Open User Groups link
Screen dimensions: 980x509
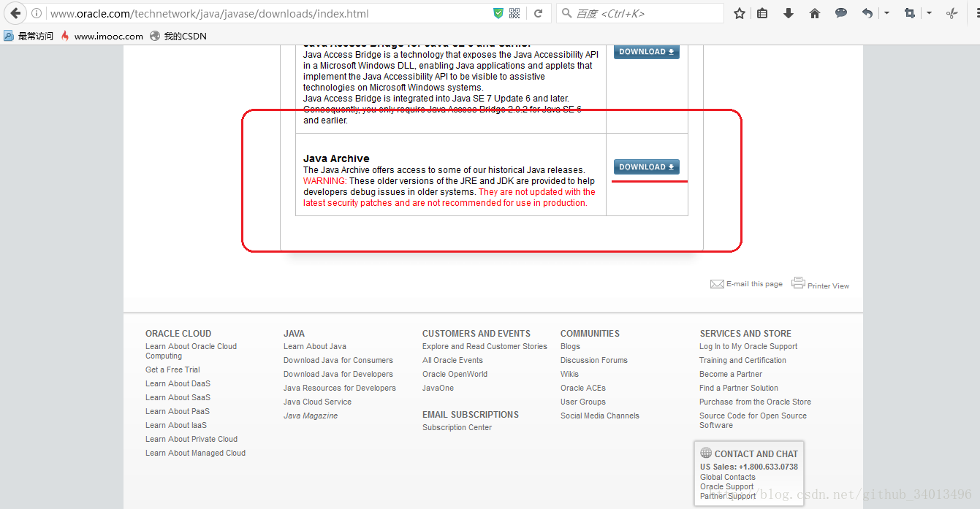point(583,402)
